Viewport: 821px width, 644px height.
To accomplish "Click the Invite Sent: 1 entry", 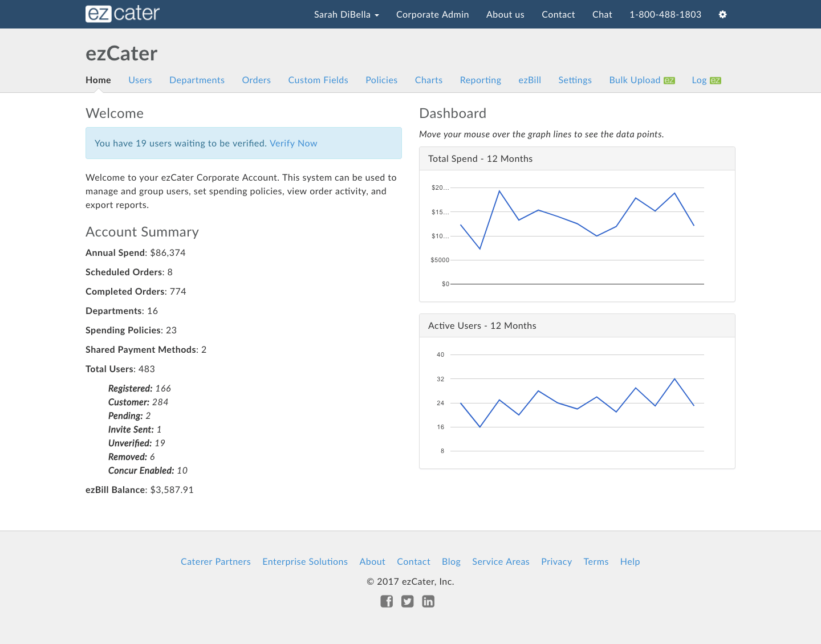I will 135,430.
